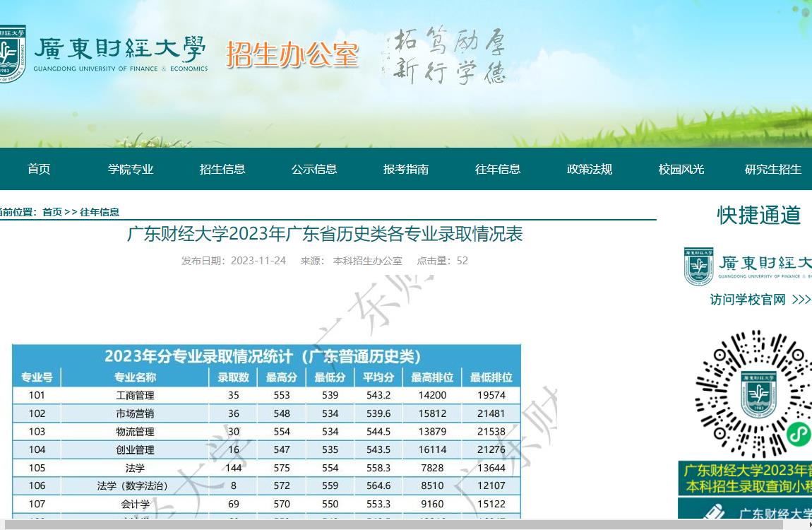Click the 575 highest score cell
Image resolution: width=812 pixels, height=530 pixels.
(282, 468)
